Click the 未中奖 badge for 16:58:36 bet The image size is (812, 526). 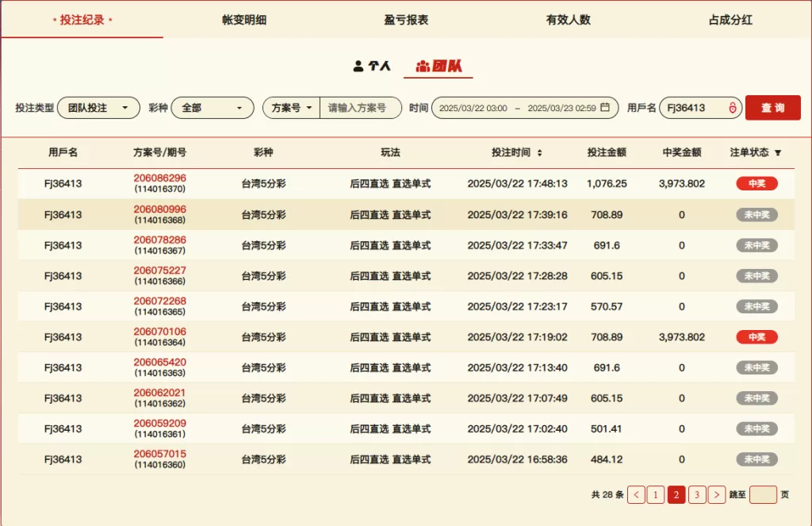pos(756,459)
